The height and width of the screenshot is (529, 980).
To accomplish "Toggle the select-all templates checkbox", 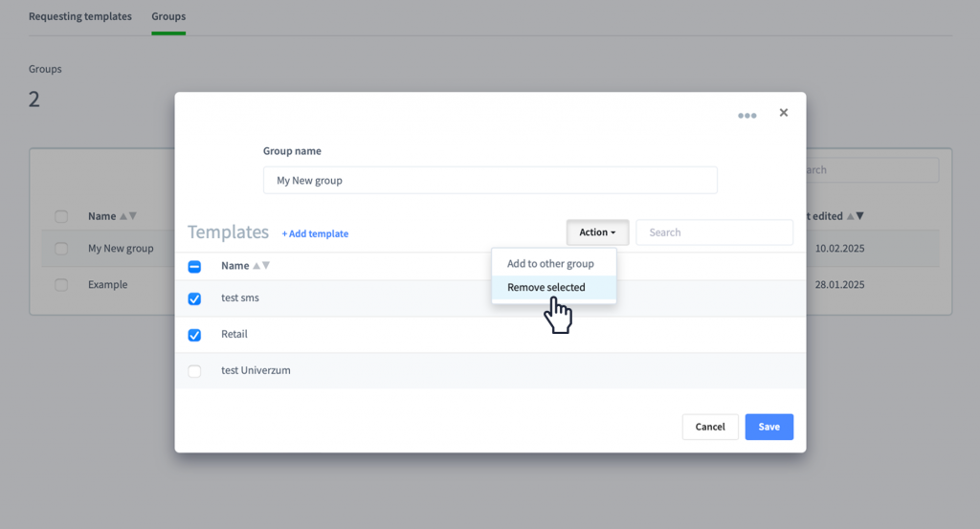I will click(x=194, y=267).
